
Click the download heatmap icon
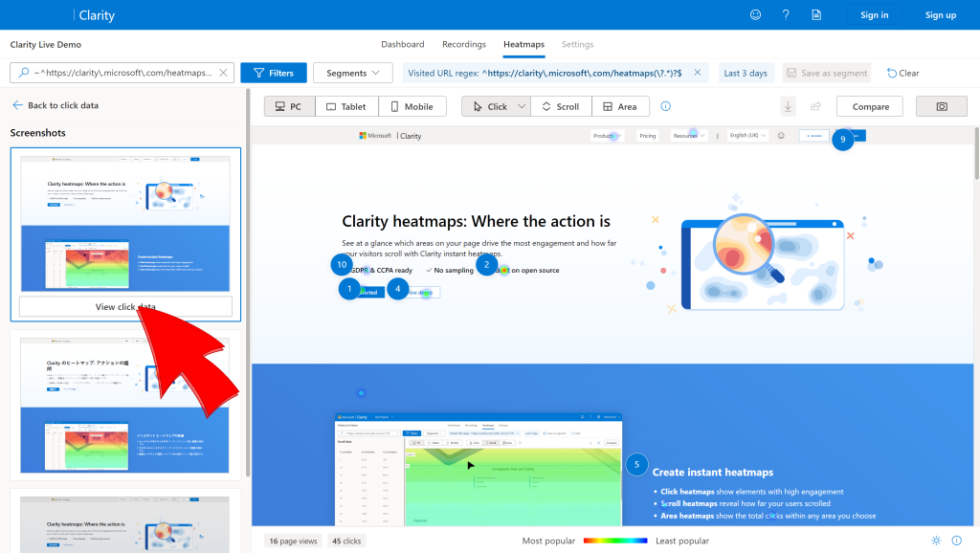click(x=789, y=107)
